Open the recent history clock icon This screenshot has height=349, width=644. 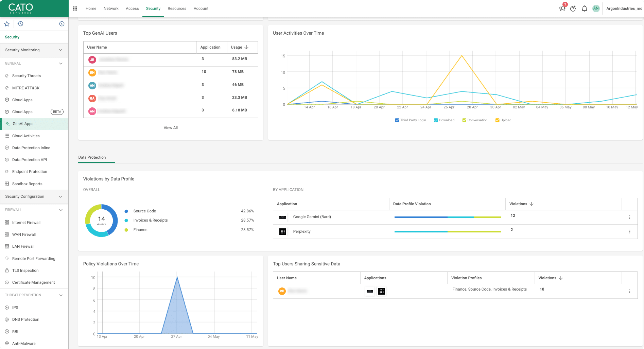(20, 24)
